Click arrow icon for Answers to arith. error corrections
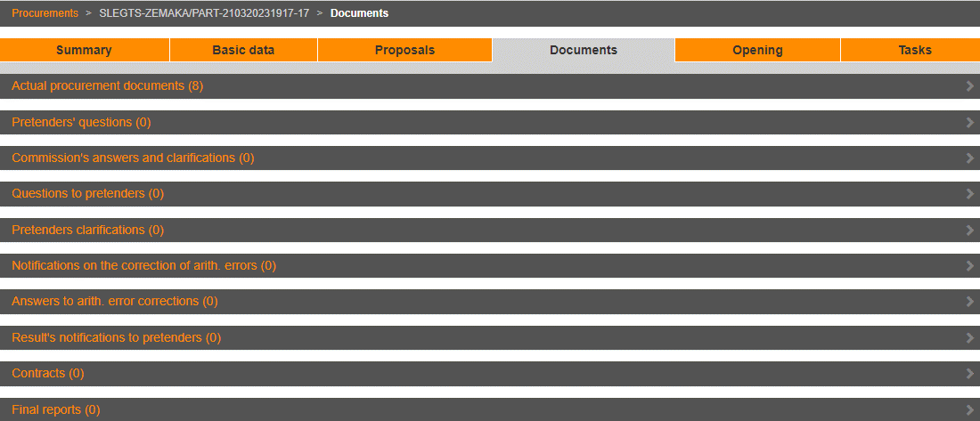 (x=969, y=302)
